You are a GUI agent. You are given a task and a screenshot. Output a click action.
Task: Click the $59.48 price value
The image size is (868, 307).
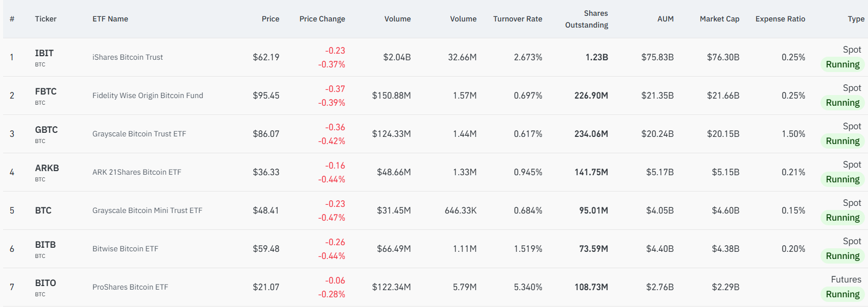[x=266, y=249]
